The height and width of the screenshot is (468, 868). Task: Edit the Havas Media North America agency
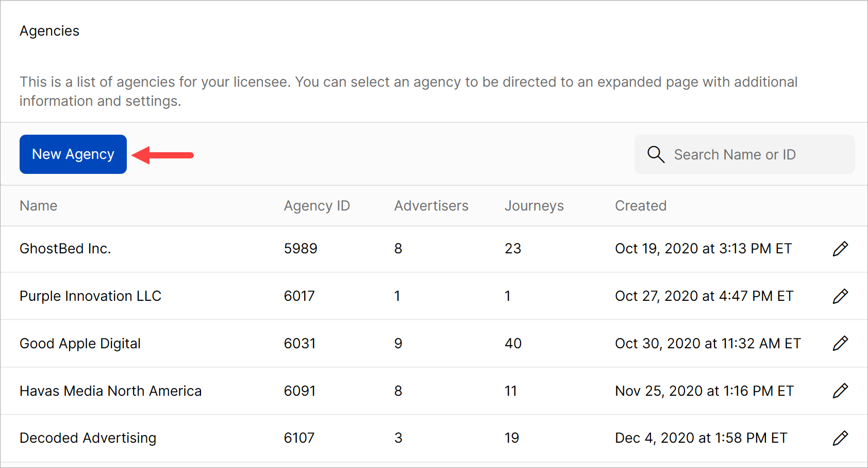coord(840,391)
